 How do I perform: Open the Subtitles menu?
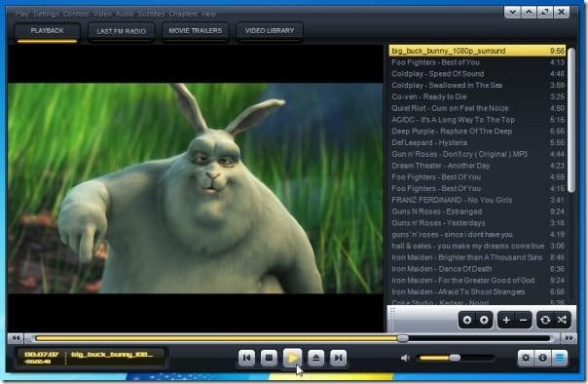151,14
